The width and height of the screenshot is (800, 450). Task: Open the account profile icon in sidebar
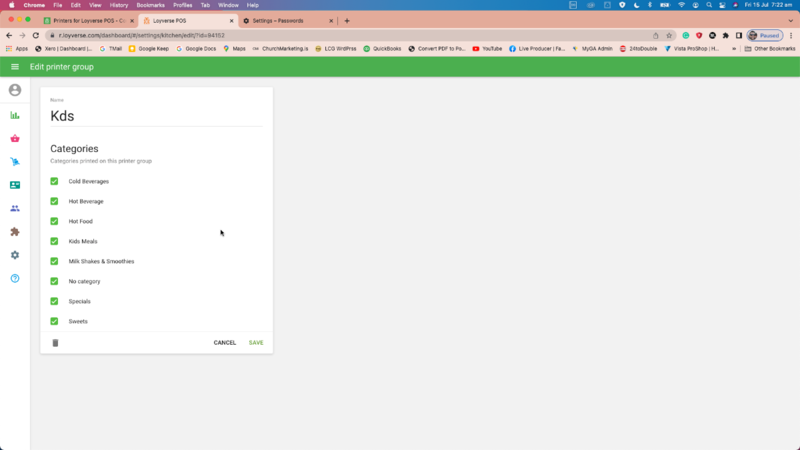[x=15, y=90]
